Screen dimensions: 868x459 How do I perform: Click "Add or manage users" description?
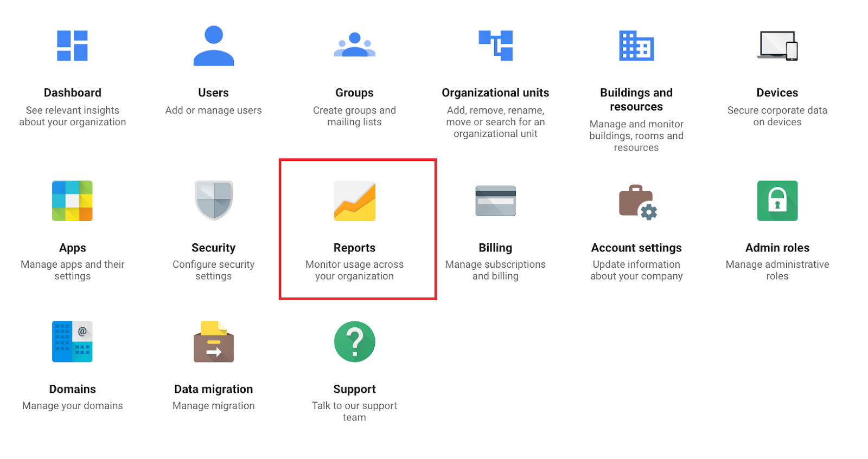point(214,111)
